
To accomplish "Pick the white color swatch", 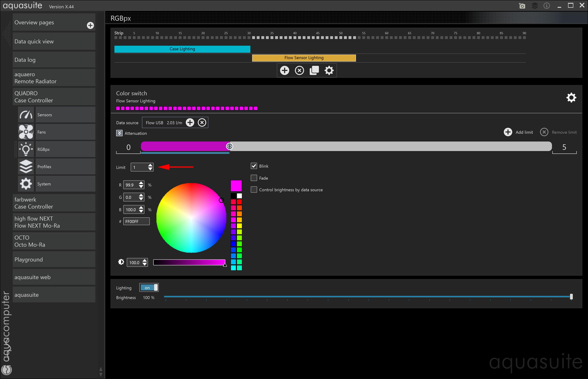I will tap(239, 196).
